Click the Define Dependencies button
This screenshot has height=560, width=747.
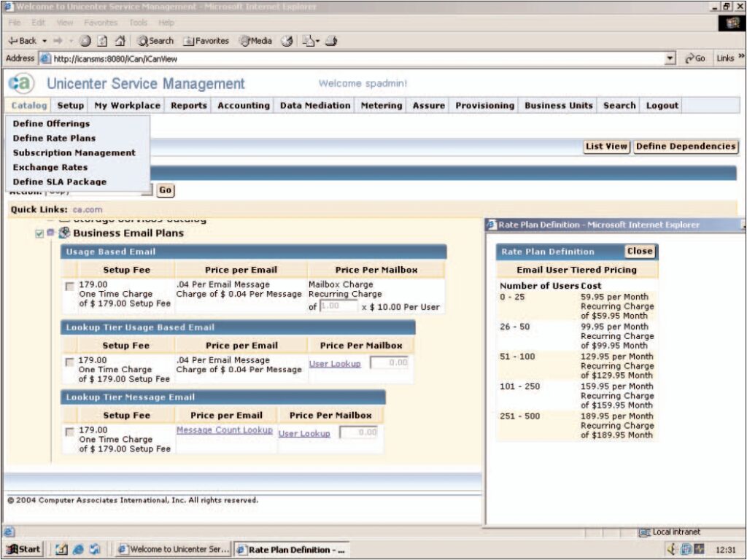686,147
